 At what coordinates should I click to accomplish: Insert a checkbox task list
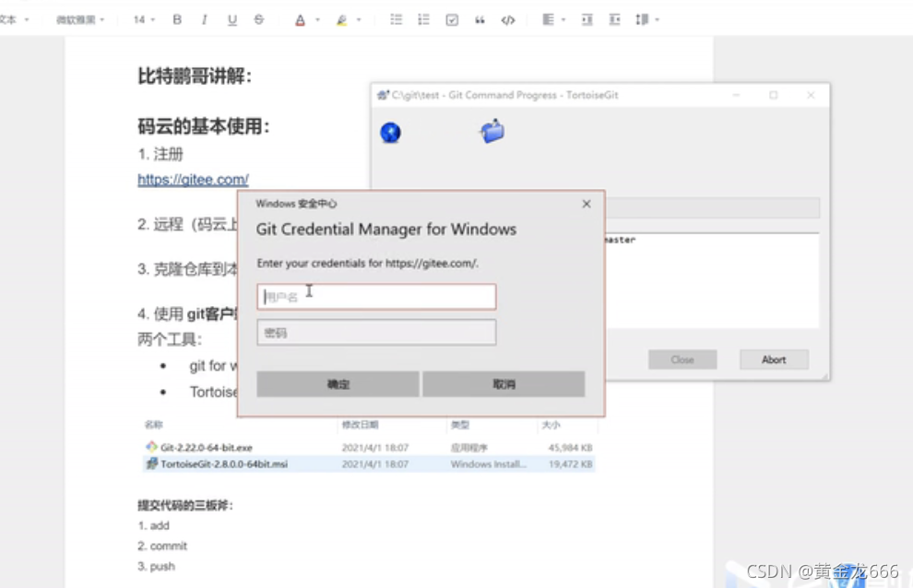tap(452, 19)
